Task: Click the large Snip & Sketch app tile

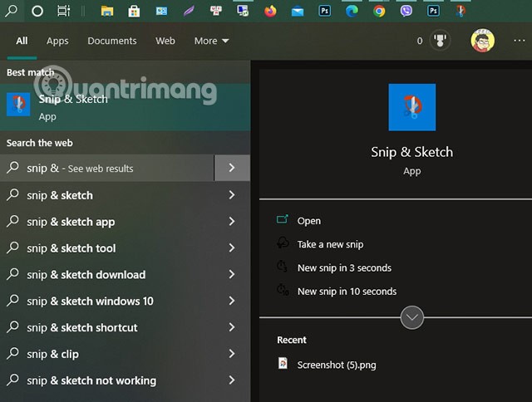Action: pyautogui.click(x=412, y=107)
